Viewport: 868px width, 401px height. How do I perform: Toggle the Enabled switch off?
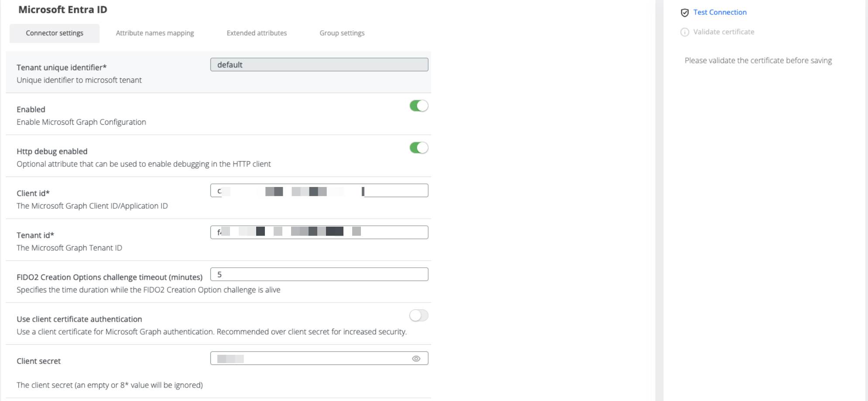point(419,106)
